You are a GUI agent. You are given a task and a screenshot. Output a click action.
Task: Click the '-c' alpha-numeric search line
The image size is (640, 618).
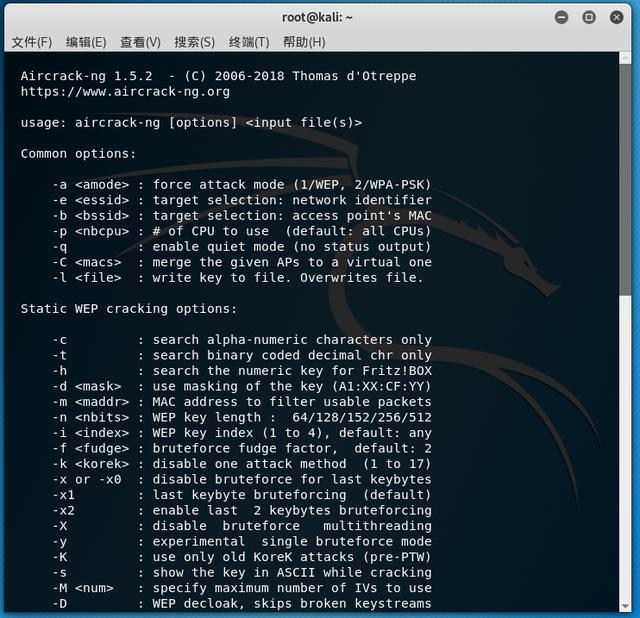pos(242,340)
